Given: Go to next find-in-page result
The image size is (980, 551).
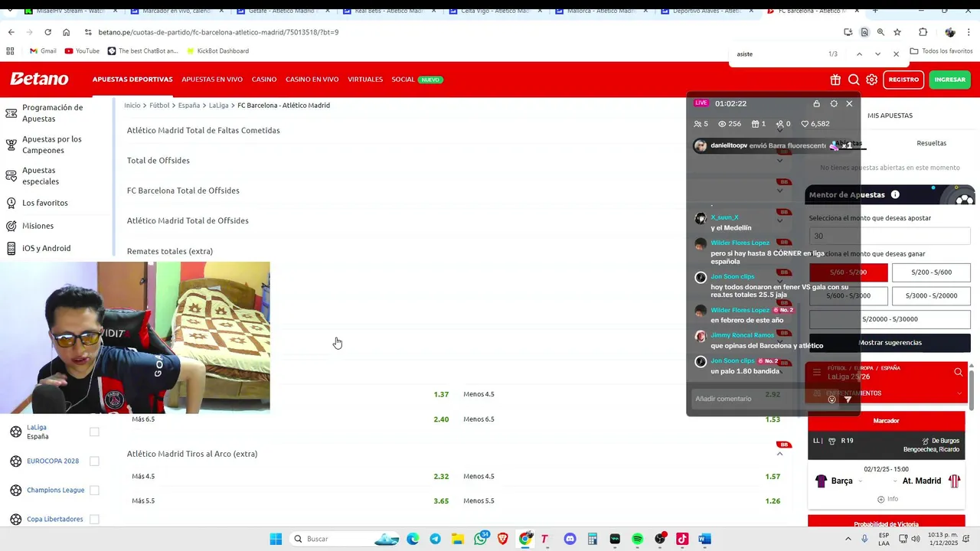Looking at the screenshot, I should [x=877, y=54].
